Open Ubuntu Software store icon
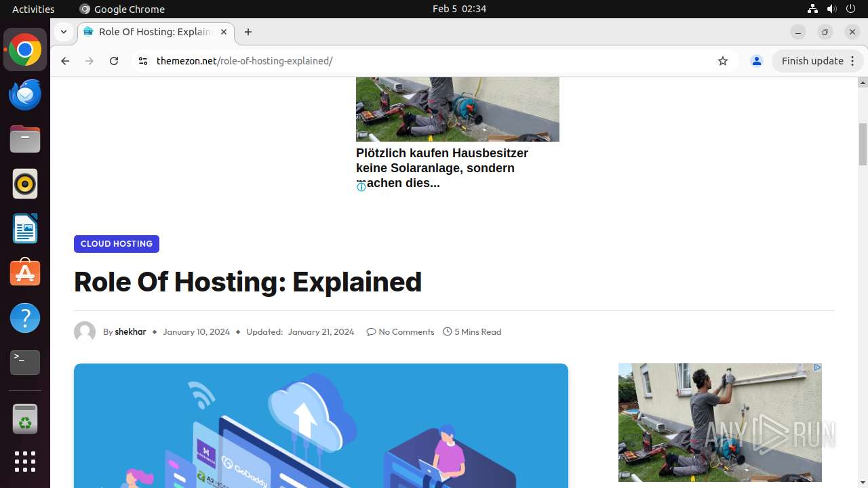 [x=25, y=273]
